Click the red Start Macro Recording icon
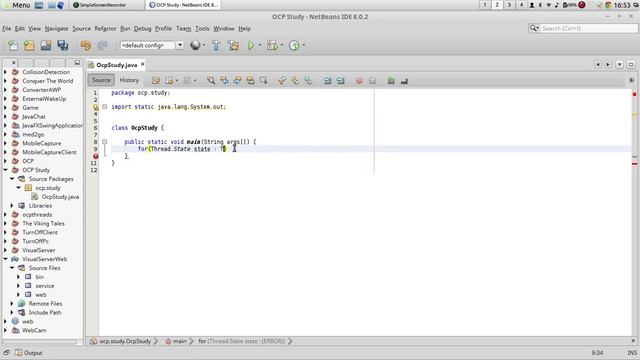This screenshot has width=640, height=360. point(359,81)
